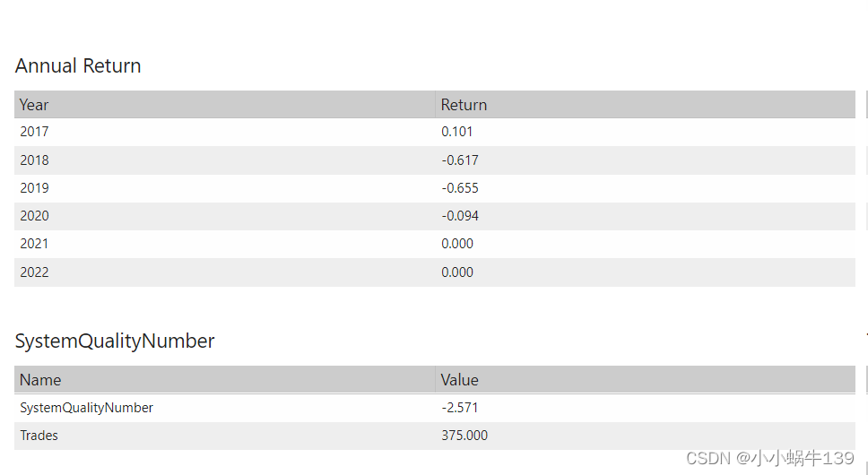Image resolution: width=868 pixels, height=475 pixels.
Task: Click the 2021 year cell
Action: pos(34,244)
